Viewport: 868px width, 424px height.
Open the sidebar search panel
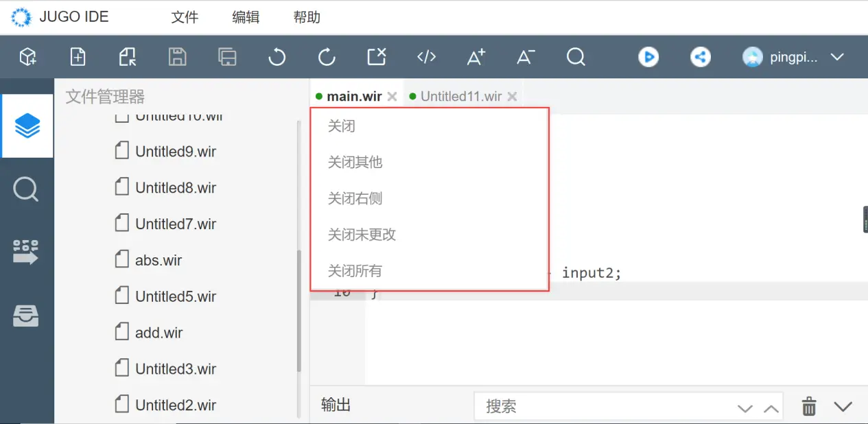pos(26,189)
